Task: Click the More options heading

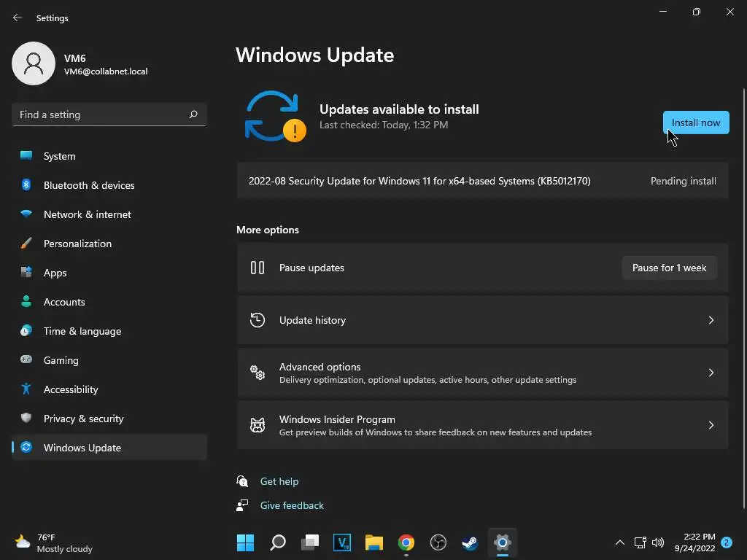Action: pyautogui.click(x=268, y=230)
